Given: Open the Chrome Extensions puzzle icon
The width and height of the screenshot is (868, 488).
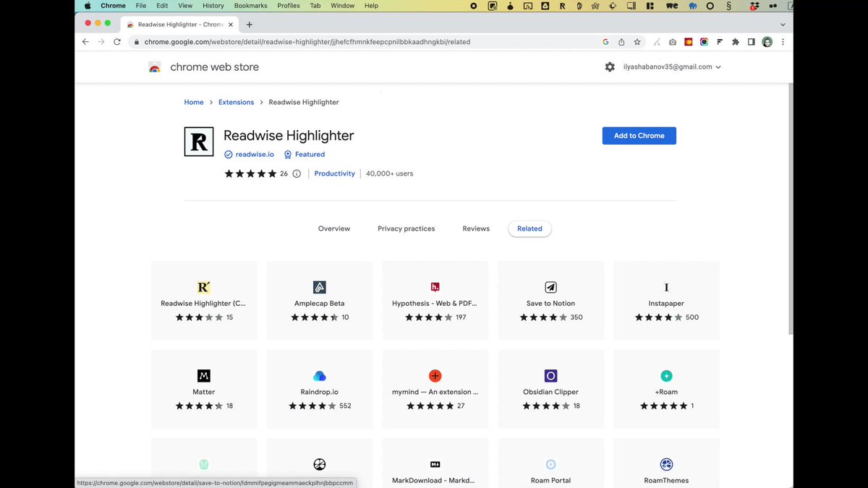Looking at the screenshot, I should (x=736, y=42).
